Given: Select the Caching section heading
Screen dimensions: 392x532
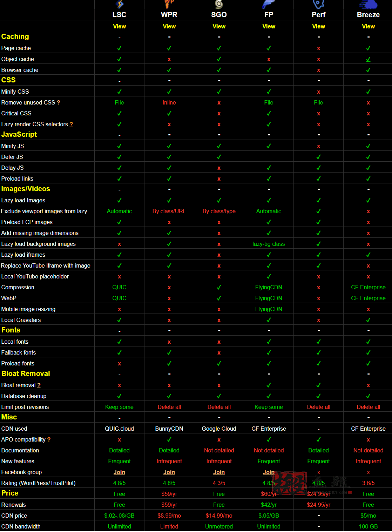Looking at the screenshot, I should pyautogui.click(x=15, y=36).
